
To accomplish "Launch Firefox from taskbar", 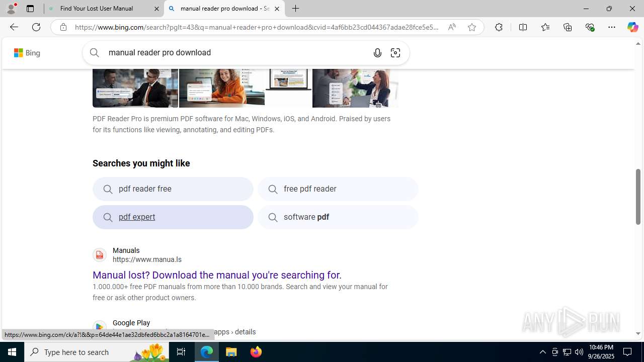I will (256, 352).
